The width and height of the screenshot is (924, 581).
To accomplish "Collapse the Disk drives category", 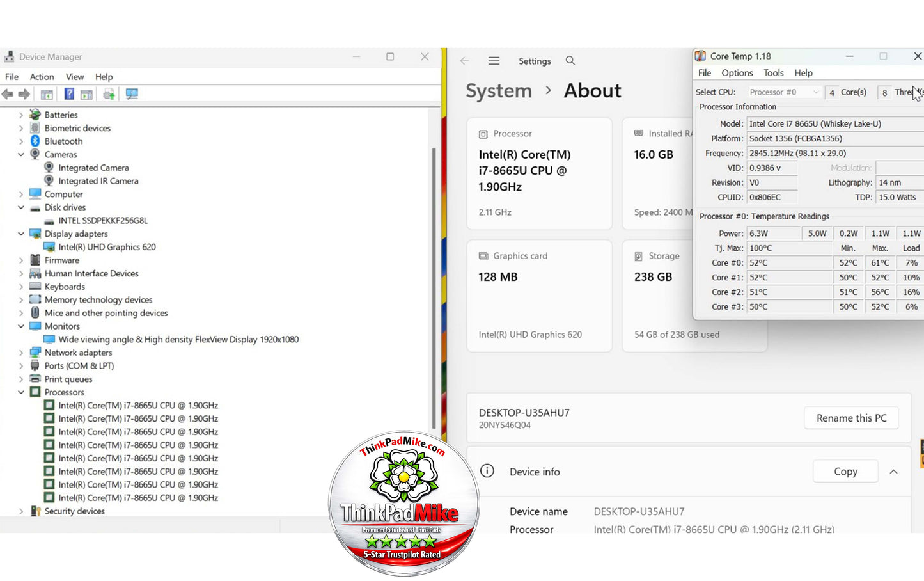I will point(21,207).
